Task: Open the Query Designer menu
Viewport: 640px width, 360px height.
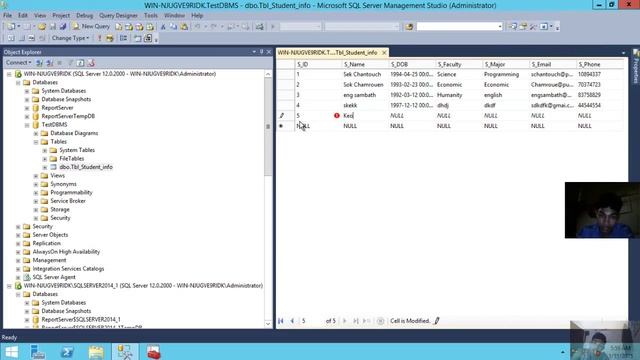Action: [x=118, y=16]
